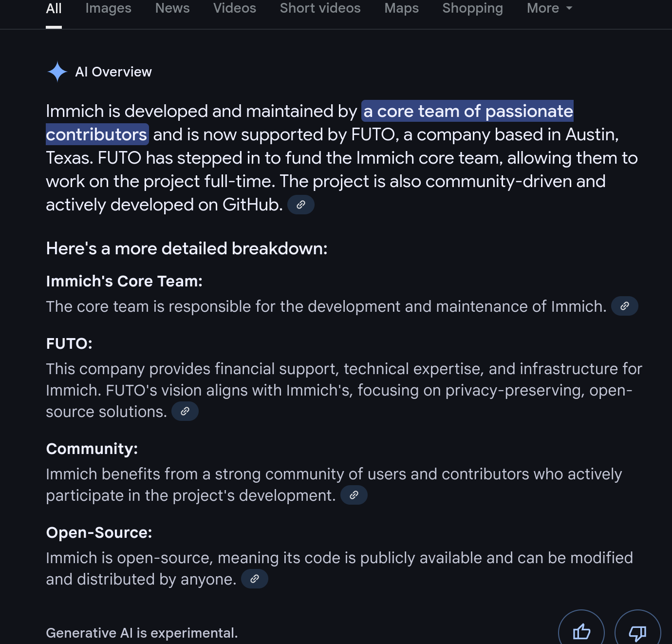Screen dimensions: 672x644
Task: Click the 'Generative AI is experimental' notice
Action: [142, 633]
